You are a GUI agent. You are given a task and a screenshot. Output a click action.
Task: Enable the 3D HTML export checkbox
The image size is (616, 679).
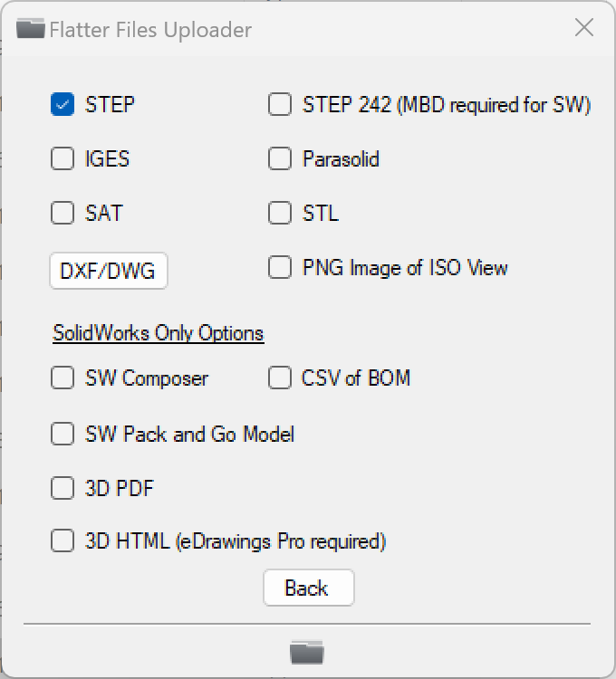(x=63, y=541)
